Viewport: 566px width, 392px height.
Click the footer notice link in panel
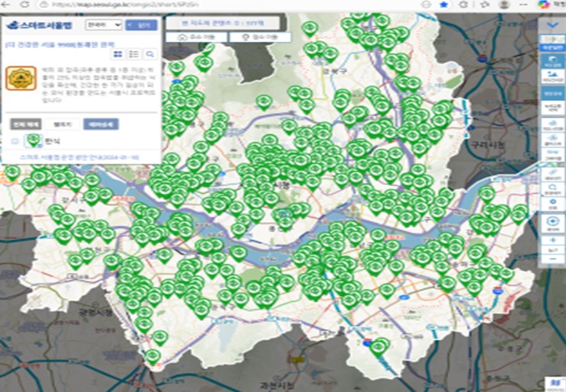80,156
